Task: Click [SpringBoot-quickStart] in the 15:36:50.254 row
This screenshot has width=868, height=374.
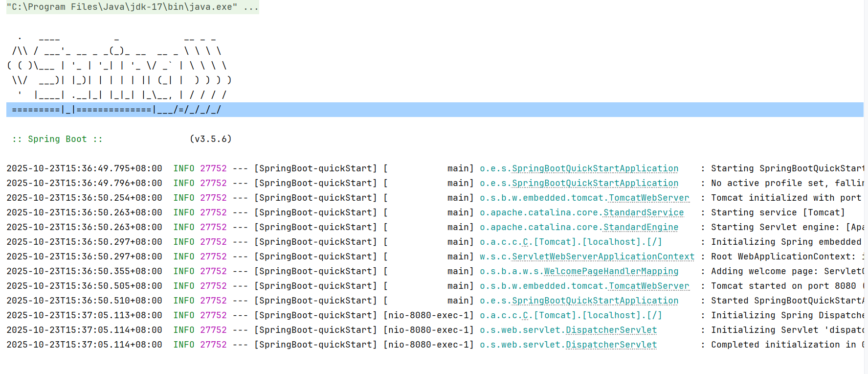Action: [315, 198]
